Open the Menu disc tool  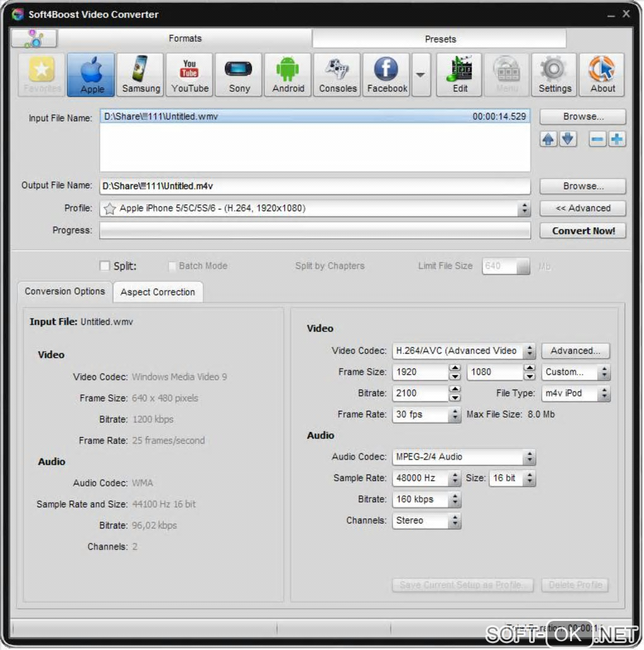click(507, 75)
